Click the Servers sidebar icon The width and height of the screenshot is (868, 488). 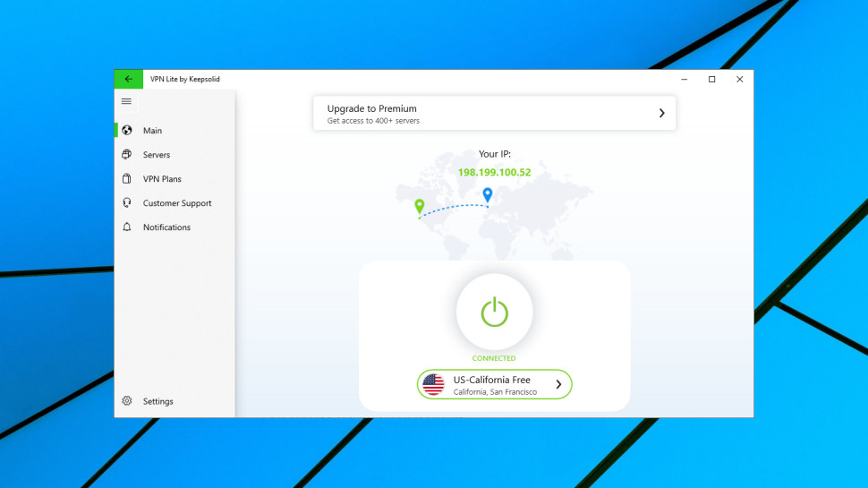pyautogui.click(x=127, y=155)
